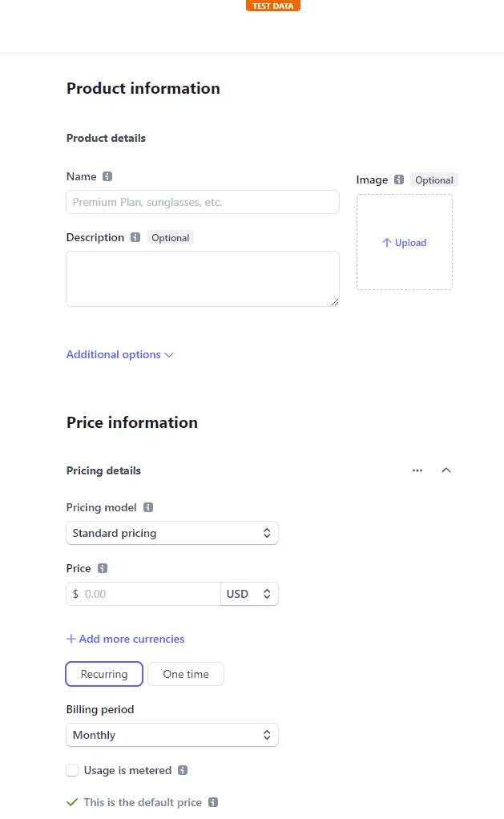Image resolution: width=504 pixels, height=819 pixels.
Task: Click the info icon beside Price
Action: (x=103, y=568)
